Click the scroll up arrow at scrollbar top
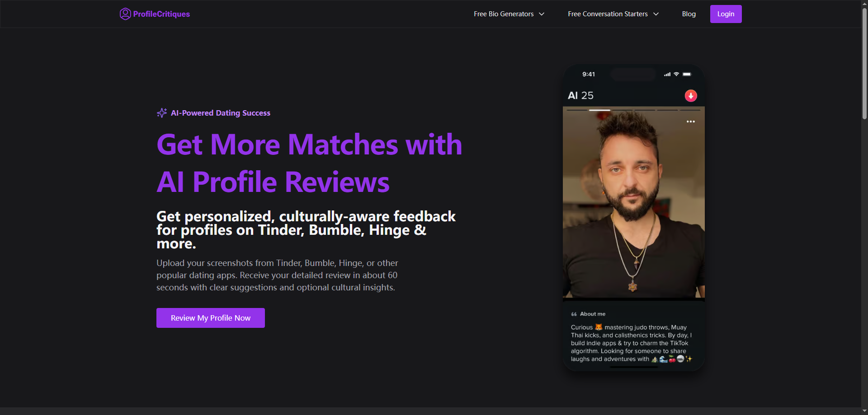This screenshot has height=415, width=868. coord(864,3)
